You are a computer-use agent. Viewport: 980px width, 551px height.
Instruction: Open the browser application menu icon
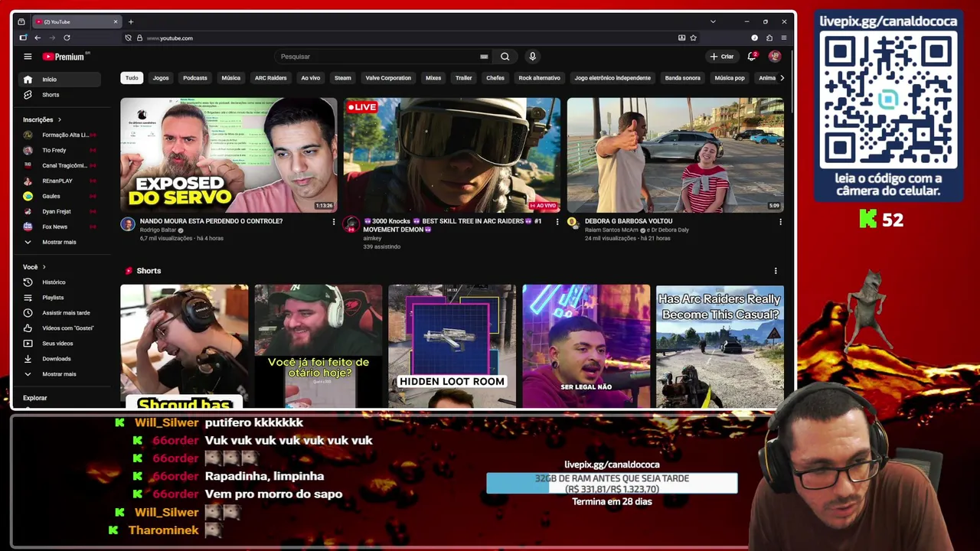click(x=784, y=37)
